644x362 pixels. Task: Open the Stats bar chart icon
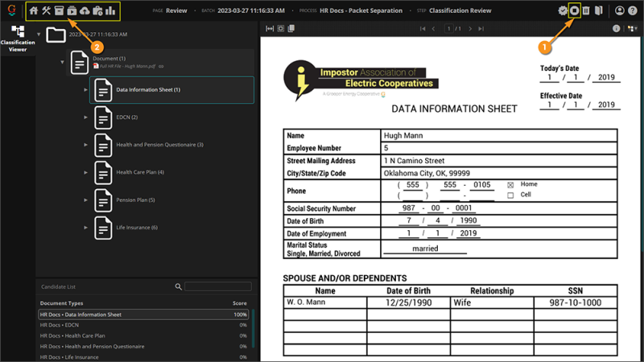(x=110, y=11)
